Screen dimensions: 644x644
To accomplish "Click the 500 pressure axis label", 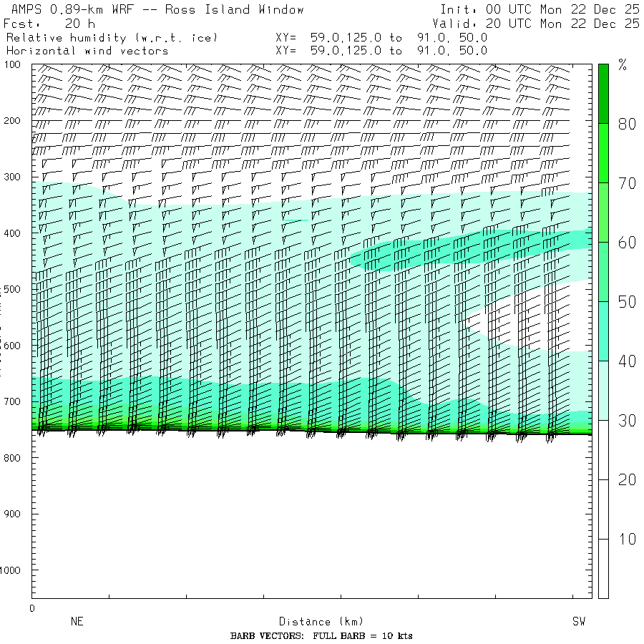I will point(12,289).
